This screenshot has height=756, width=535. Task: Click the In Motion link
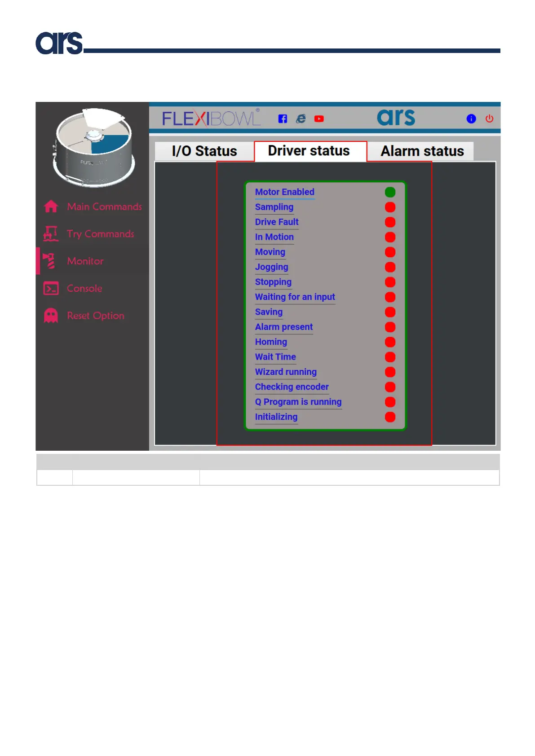[x=274, y=237]
